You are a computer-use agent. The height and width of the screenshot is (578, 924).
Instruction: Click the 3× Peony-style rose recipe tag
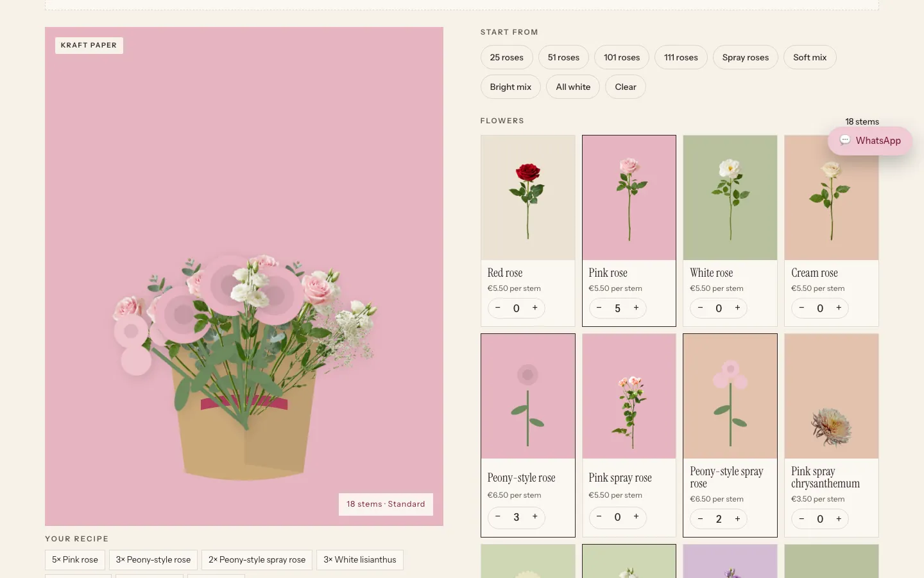pos(153,560)
